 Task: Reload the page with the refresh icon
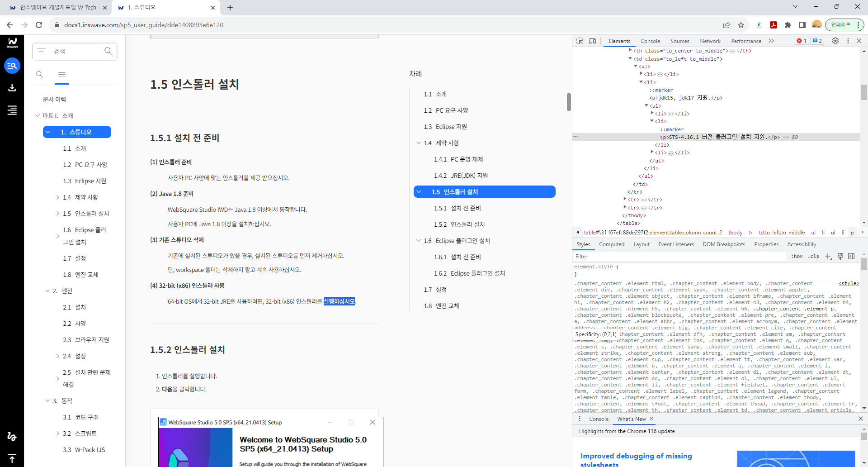[39, 25]
